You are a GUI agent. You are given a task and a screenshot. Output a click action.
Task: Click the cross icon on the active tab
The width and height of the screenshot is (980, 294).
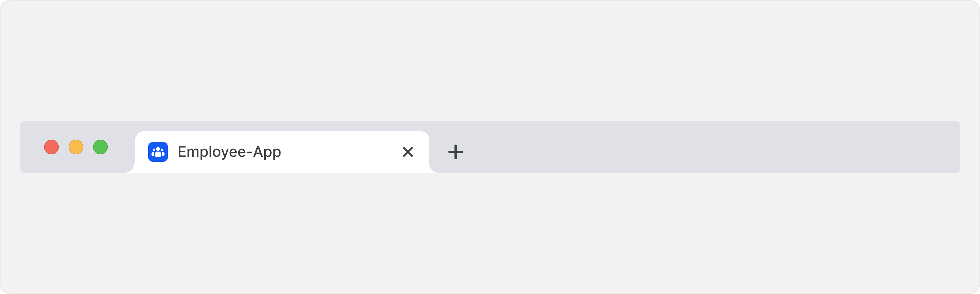pos(408,152)
